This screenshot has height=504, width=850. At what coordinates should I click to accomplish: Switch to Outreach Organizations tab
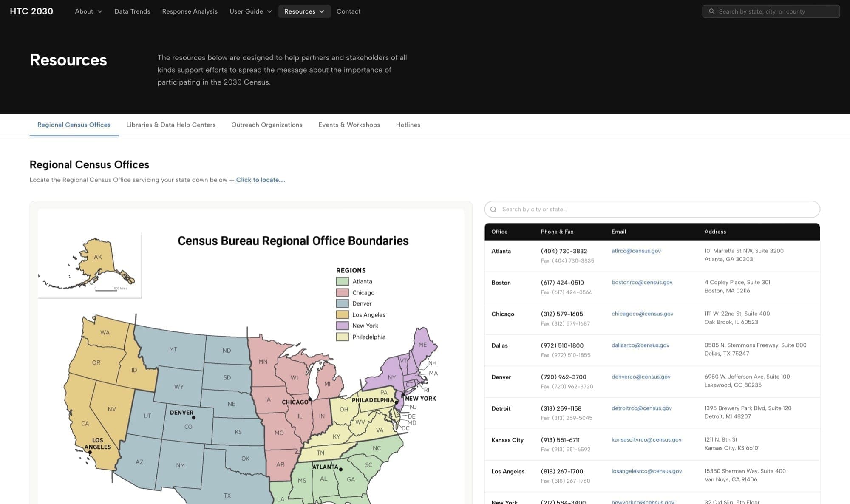[x=267, y=125]
